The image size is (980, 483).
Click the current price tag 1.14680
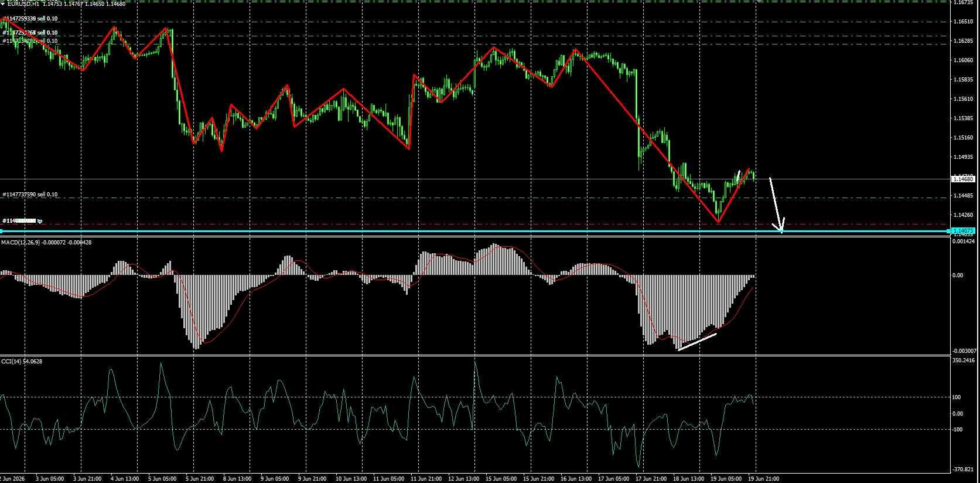point(963,179)
